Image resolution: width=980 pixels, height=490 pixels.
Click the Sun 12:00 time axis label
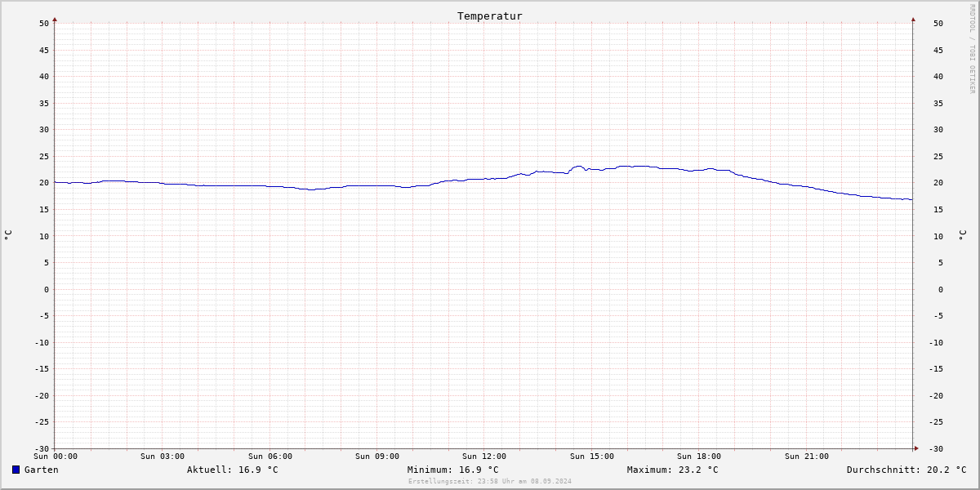[x=484, y=457]
